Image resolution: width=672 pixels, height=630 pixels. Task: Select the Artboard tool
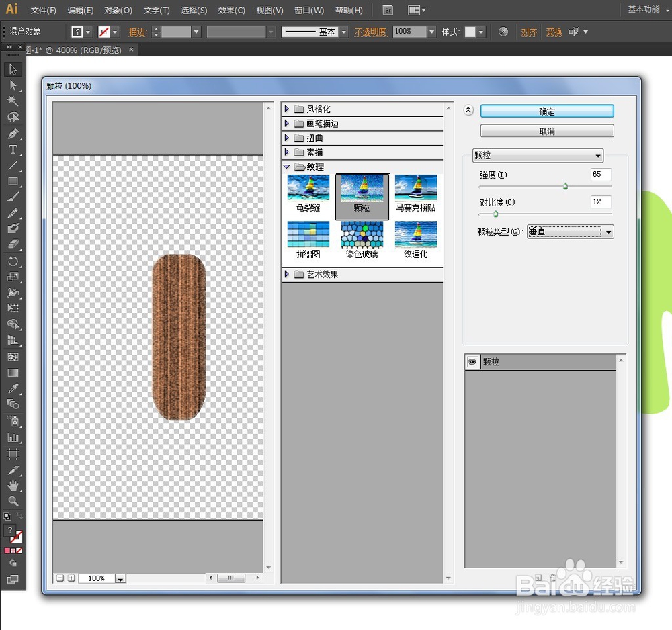(13, 454)
